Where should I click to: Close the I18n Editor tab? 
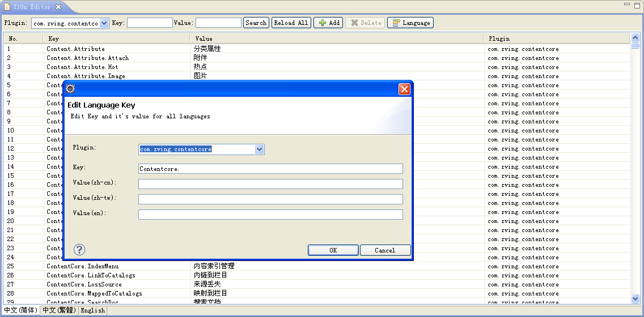coord(58,7)
